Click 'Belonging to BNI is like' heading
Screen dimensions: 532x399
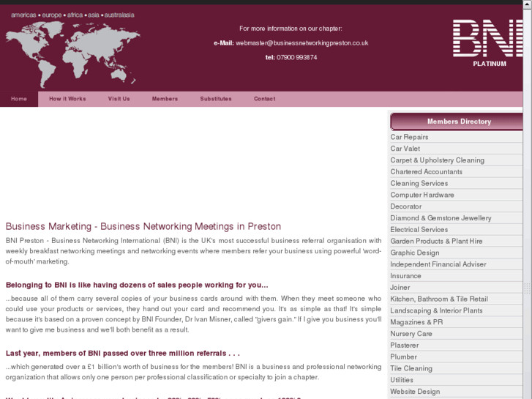pos(137,285)
